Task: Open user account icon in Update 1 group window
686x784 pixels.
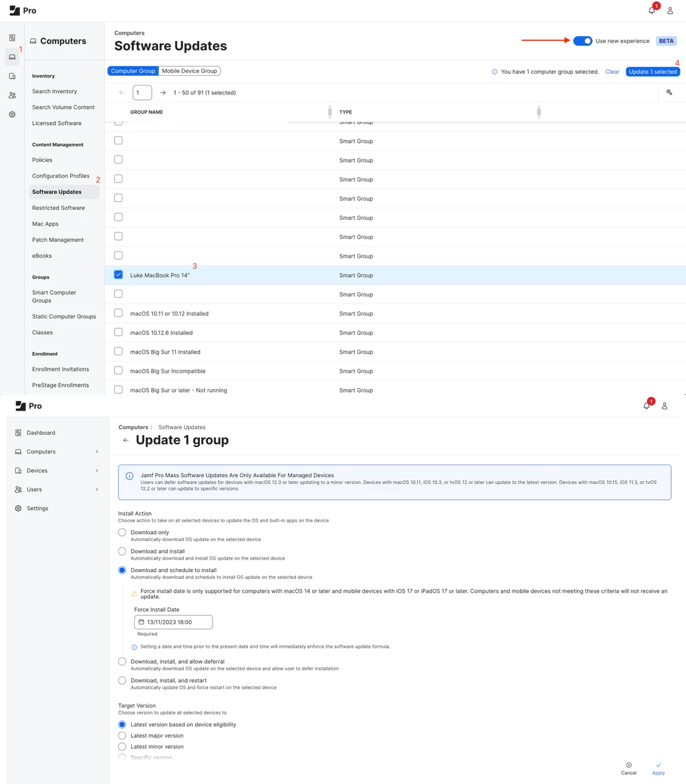Action: pos(664,406)
